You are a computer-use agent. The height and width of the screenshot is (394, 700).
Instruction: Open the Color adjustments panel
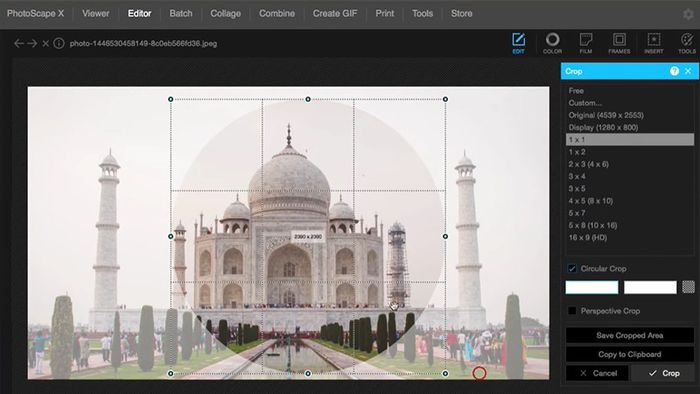(552, 43)
